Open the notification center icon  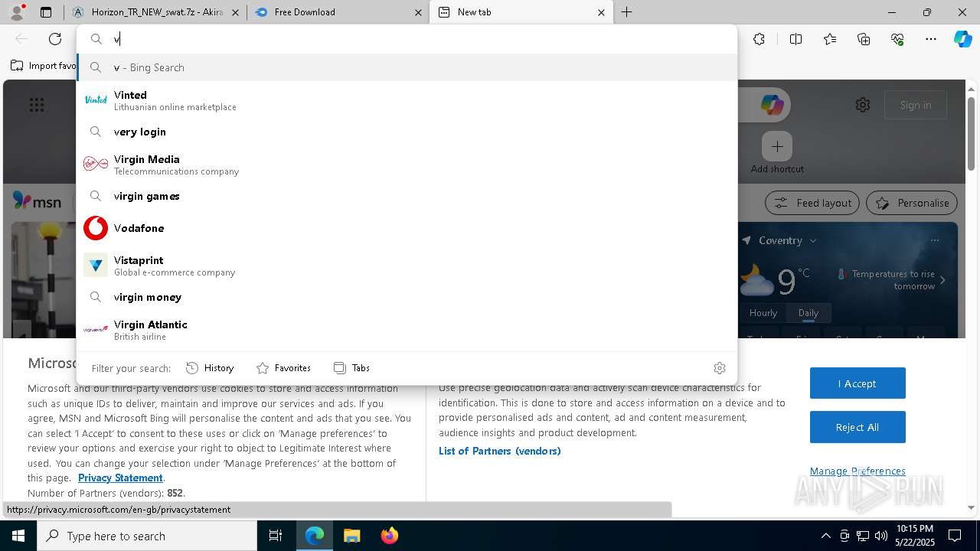point(955,536)
